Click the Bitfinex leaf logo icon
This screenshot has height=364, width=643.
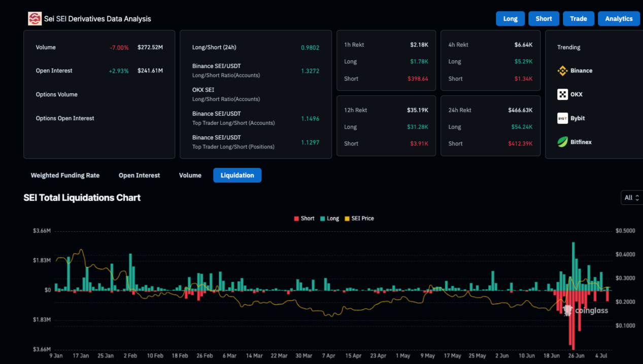click(562, 142)
